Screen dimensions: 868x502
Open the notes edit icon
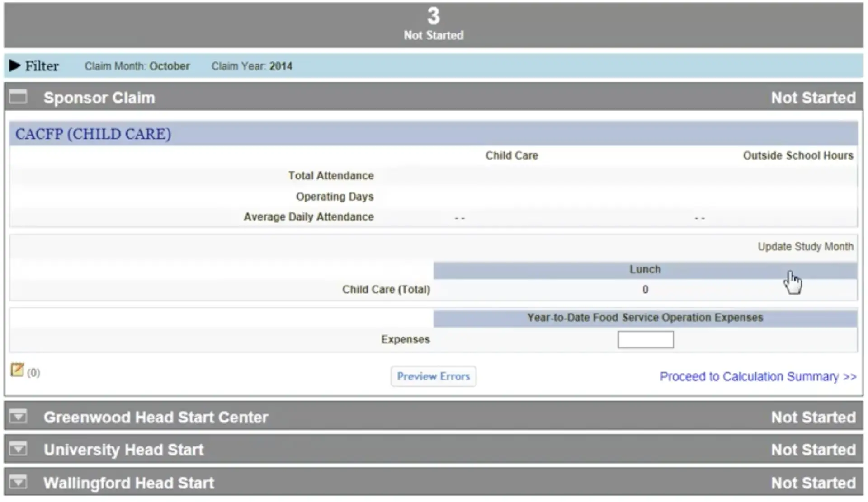tap(17, 370)
